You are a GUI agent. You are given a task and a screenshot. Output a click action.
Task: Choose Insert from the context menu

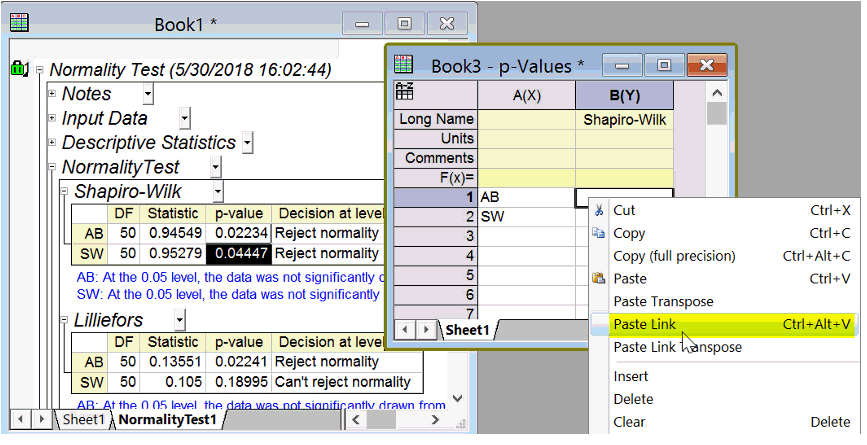pyautogui.click(x=722, y=376)
